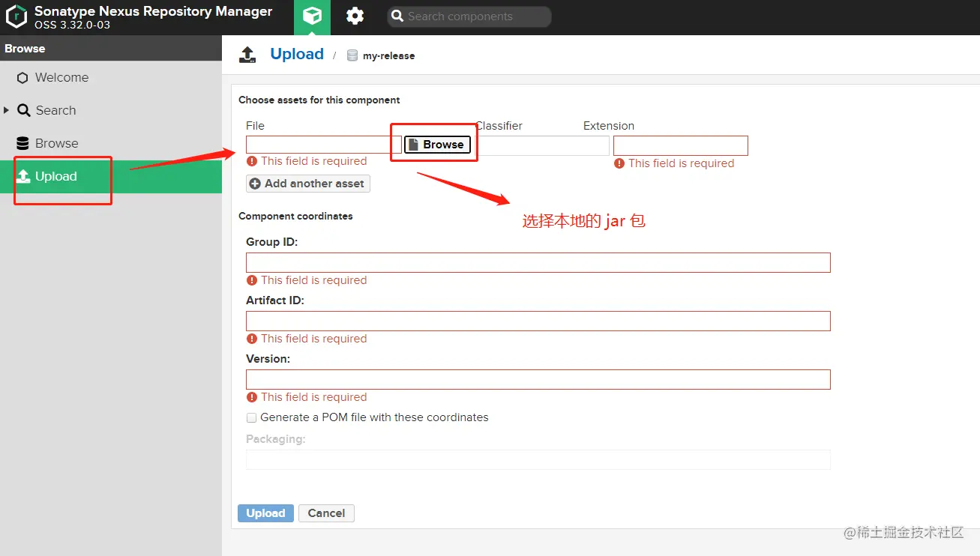Image resolution: width=980 pixels, height=556 pixels.
Task: Click the Classifier input field
Action: pos(544,145)
